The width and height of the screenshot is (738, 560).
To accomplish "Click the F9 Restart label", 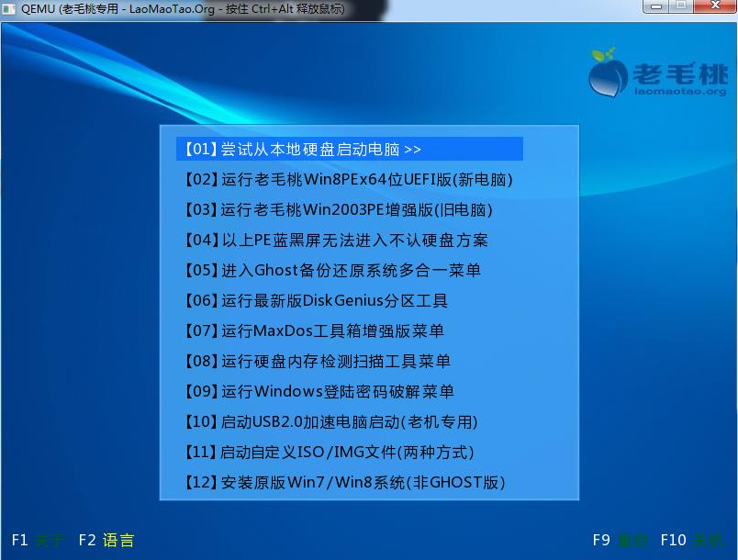I will click(620, 540).
